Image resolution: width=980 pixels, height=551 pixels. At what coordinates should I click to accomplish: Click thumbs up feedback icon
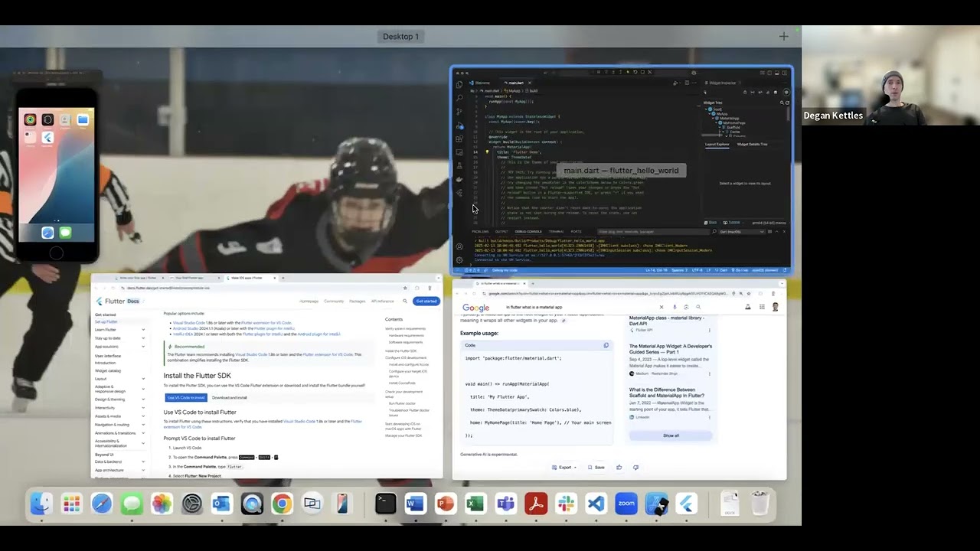tap(619, 467)
